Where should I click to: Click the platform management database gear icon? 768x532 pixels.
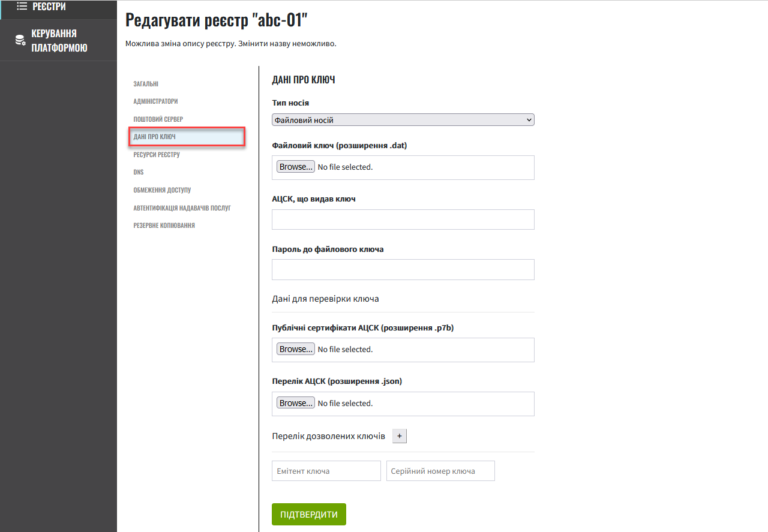tap(20, 40)
